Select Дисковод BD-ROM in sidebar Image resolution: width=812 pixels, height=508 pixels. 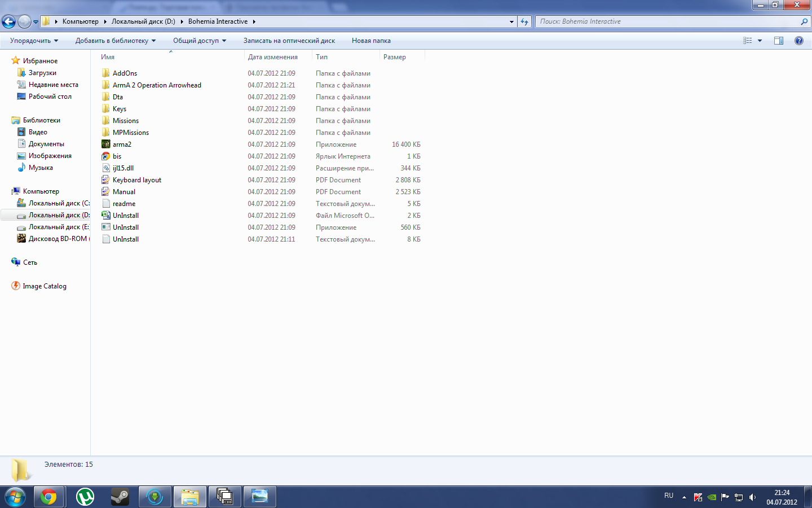pos(59,239)
